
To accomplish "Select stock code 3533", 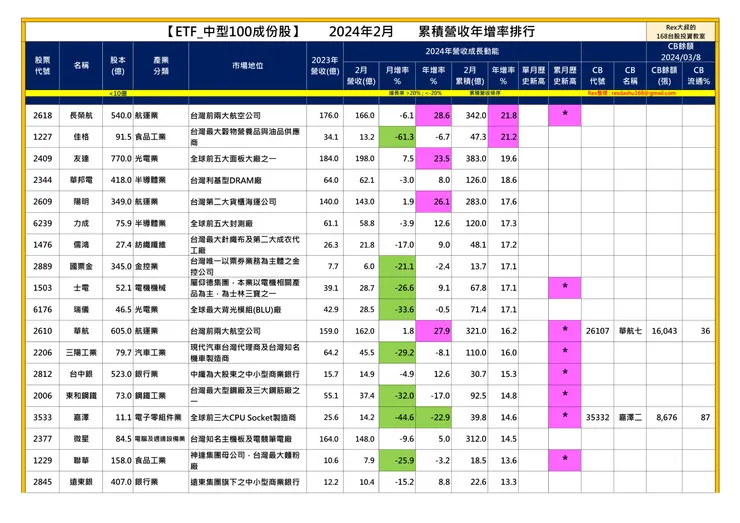I will (42, 418).
